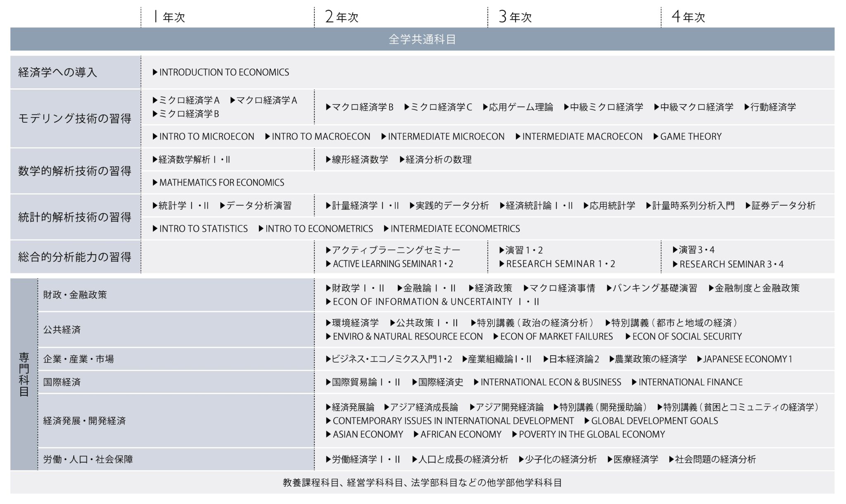The height and width of the screenshot is (504, 846).
Task: Select RESEARCH SEMINAR 1・2
Action: click(557, 264)
